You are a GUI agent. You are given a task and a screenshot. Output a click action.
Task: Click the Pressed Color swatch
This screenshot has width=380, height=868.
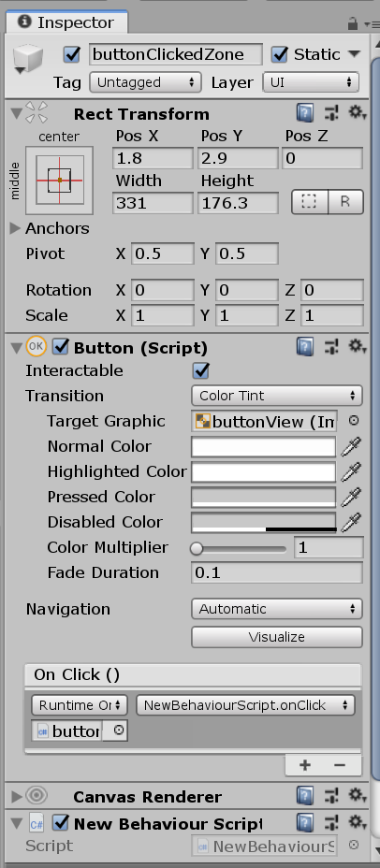[264, 497]
